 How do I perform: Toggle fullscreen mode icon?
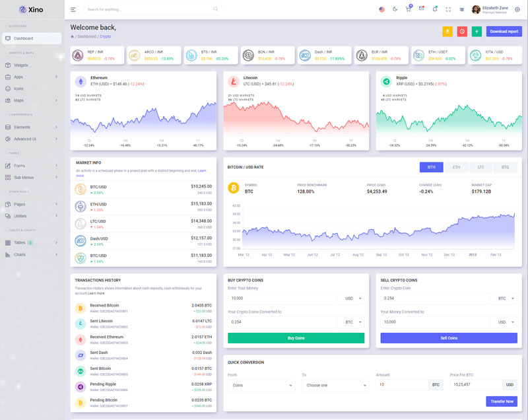tap(448, 9)
